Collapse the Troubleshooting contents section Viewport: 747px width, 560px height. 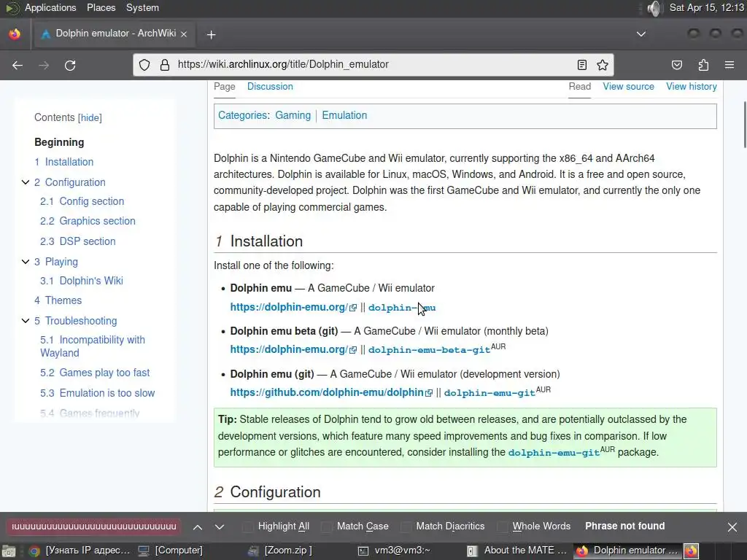point(26,321)
